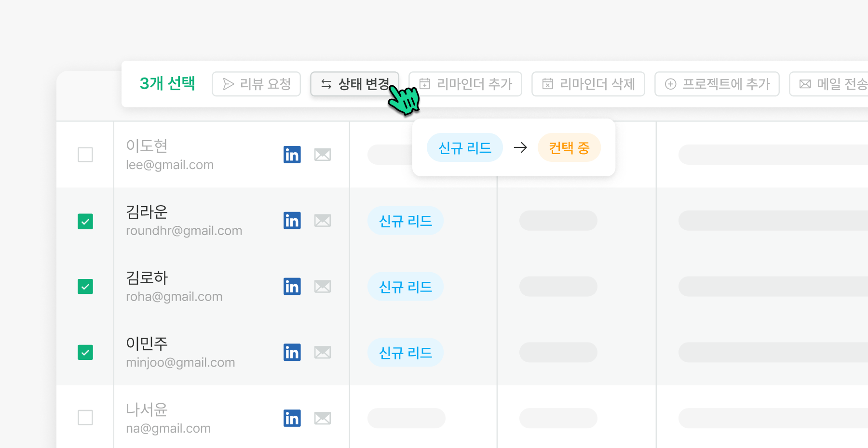Screen dimensions: 868x448
Task: Click the envelope icon for 나서윤
Action: pos(322,418)
